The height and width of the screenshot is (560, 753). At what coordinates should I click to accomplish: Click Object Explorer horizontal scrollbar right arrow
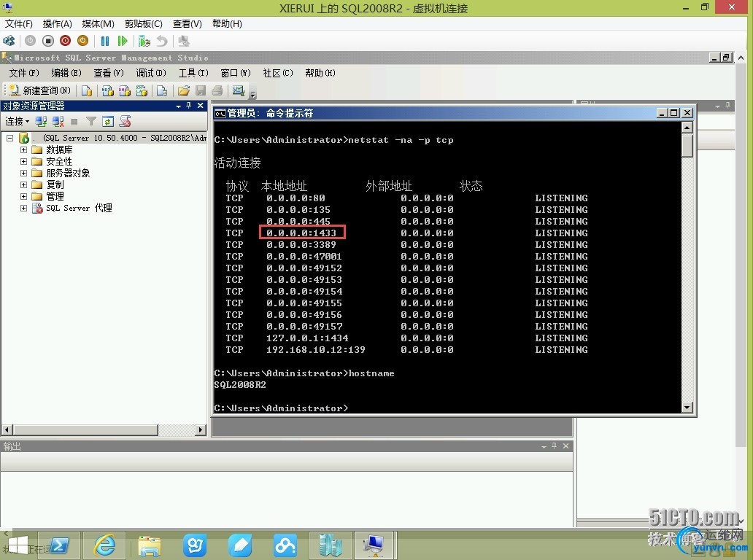tap(201, 429)
